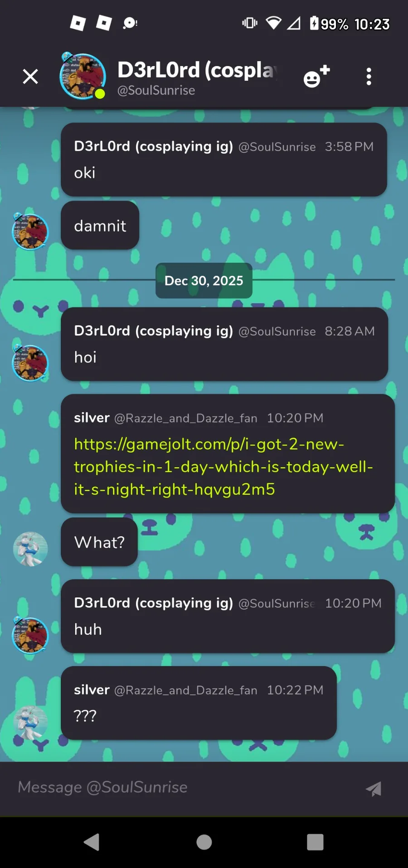Tap the '???' message from silver
Image resolution: width=408 pixels, height=868 pixels.
(x=199, y=703)
